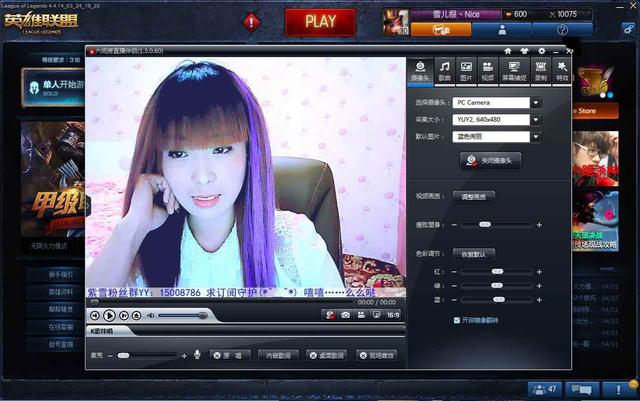Screen dimensions: 640x401
Task: Click the next track button
Action: [123, 315]
